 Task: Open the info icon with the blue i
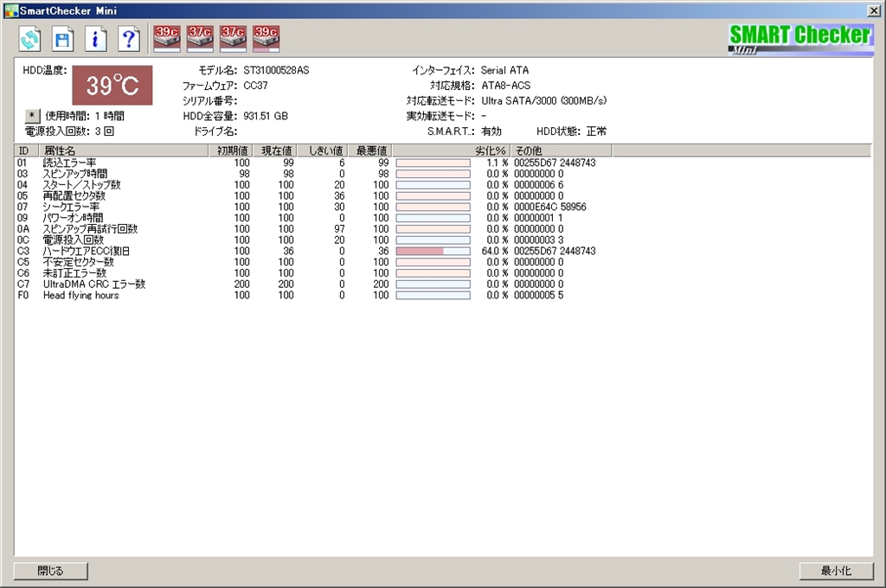coord(95,39)
